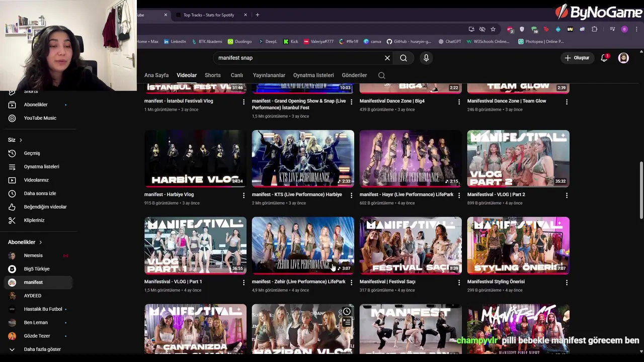Open the notifications bell

(x=605, y=58)
